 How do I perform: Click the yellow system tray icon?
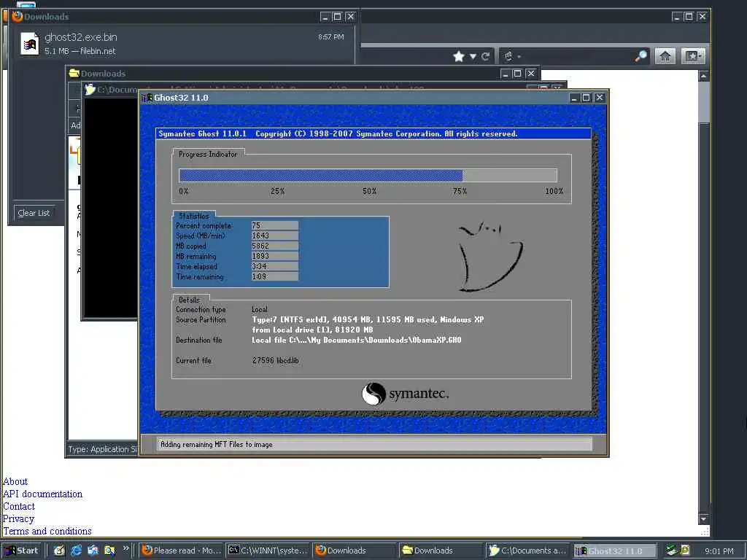685,550
